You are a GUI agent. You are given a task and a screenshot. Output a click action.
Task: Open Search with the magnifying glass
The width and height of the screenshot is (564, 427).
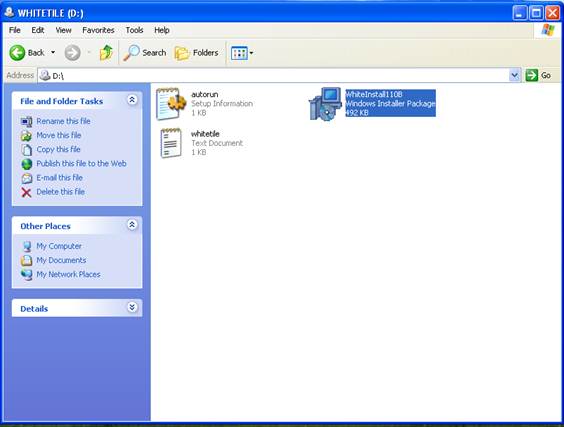tap(145, 53)
